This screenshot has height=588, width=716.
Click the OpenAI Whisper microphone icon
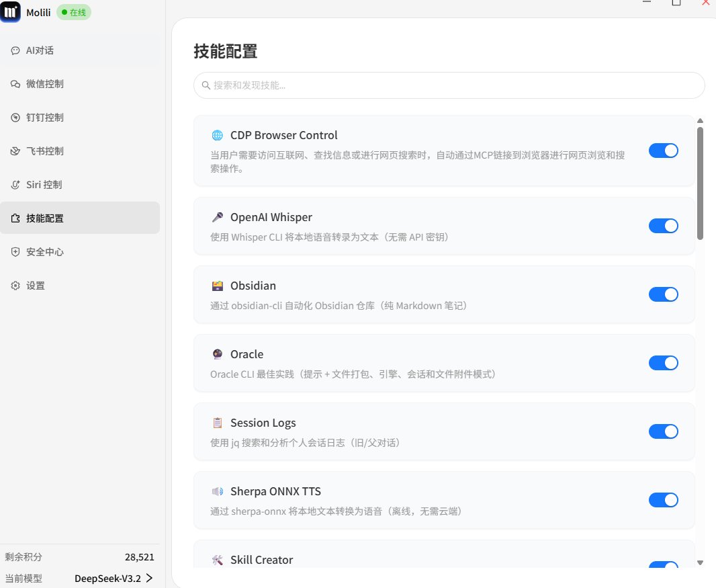217,216
